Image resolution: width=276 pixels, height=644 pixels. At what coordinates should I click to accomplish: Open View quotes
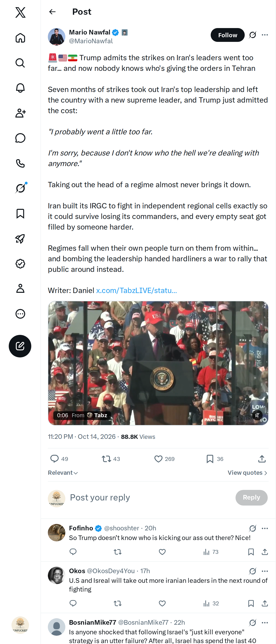point(247,472)
